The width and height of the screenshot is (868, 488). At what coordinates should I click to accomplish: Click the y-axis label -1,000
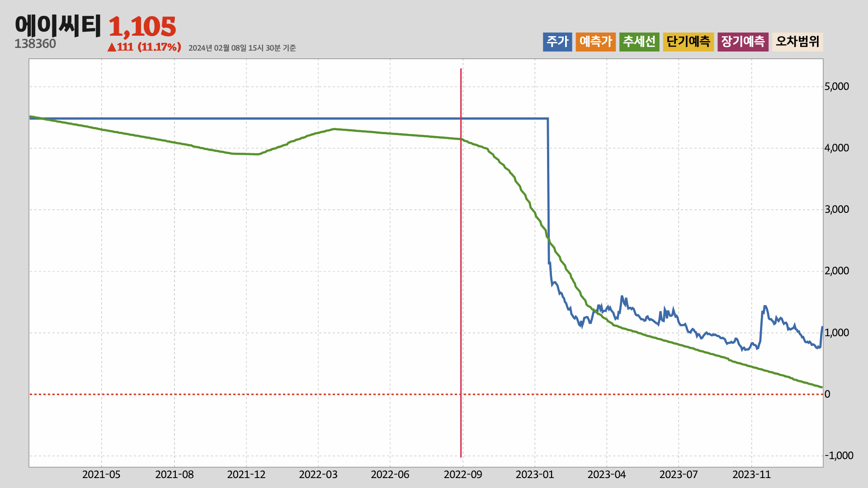[839, 455]
